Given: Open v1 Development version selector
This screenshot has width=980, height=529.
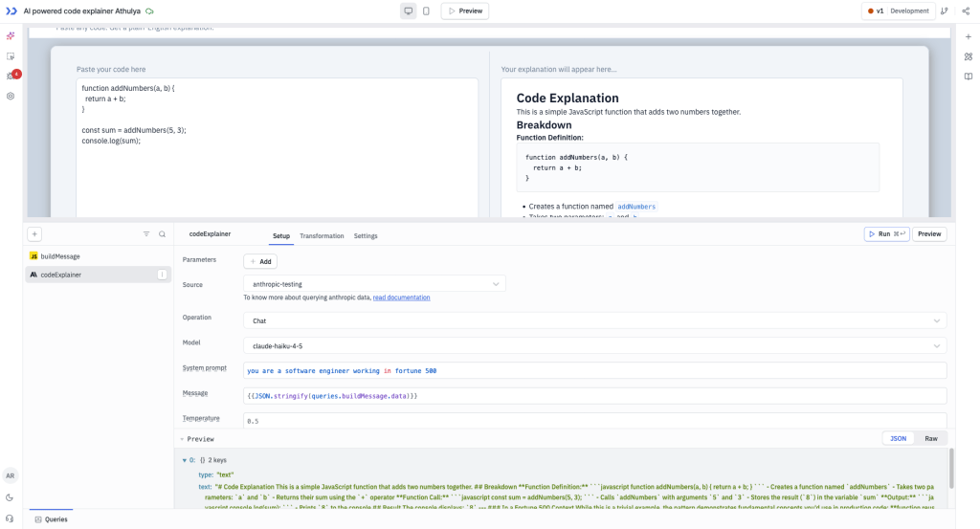Looking at the screenshot, I should (x=898, y=11).
